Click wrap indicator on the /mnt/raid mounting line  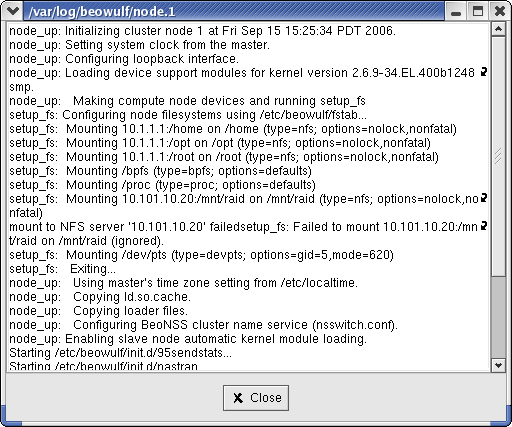pos(484,198)
